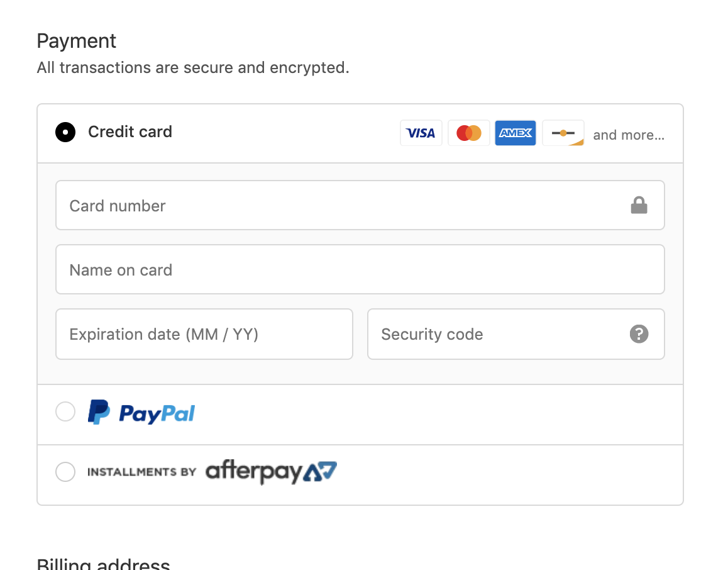Viewport: 728px width, 570px height.
Task: Click the Name on card field
Action: click(360, 269)
